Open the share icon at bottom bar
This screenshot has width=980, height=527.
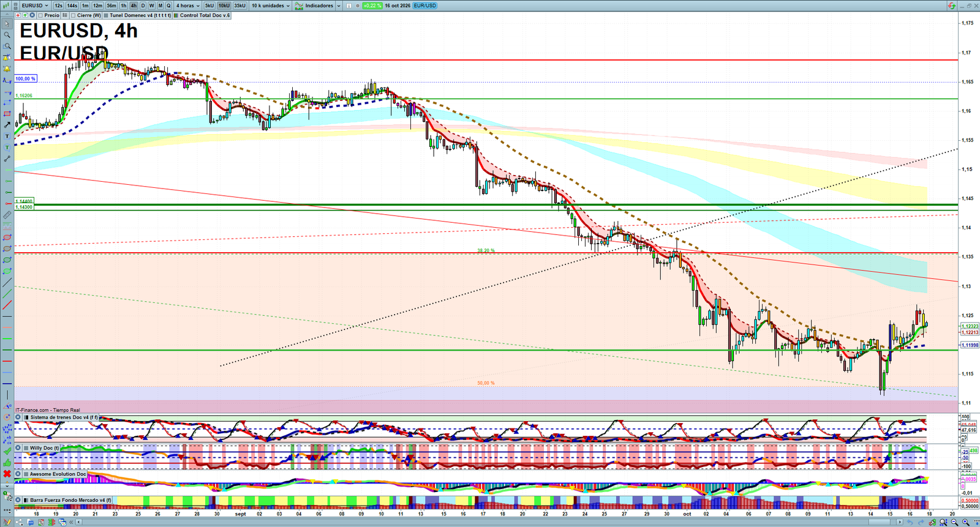[x=20, y=523]
